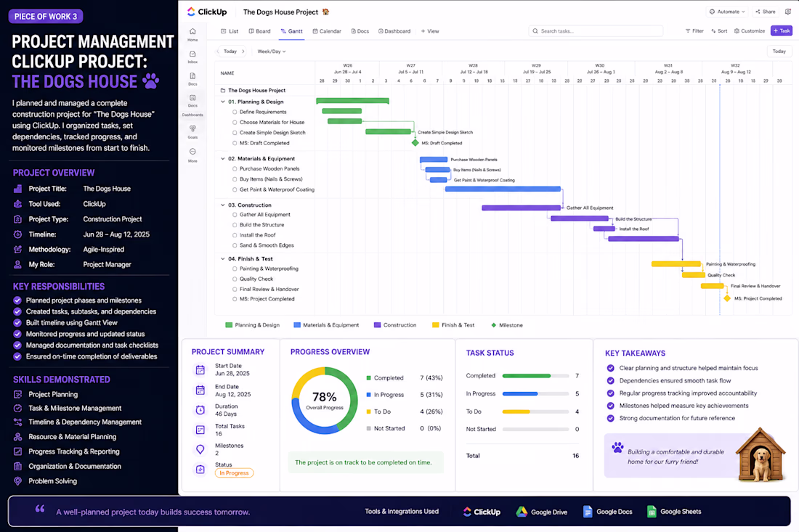Viewport: 799px width, 532px height.
Task: Switch to the Dashboard view tab
Action: coord(394,31)
